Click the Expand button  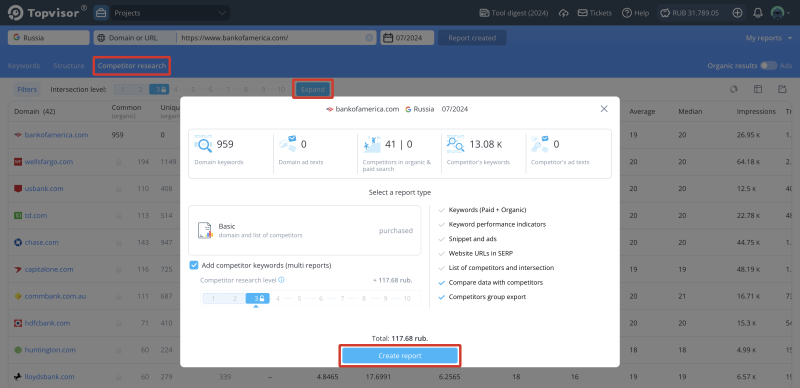(x=313, y=89)
